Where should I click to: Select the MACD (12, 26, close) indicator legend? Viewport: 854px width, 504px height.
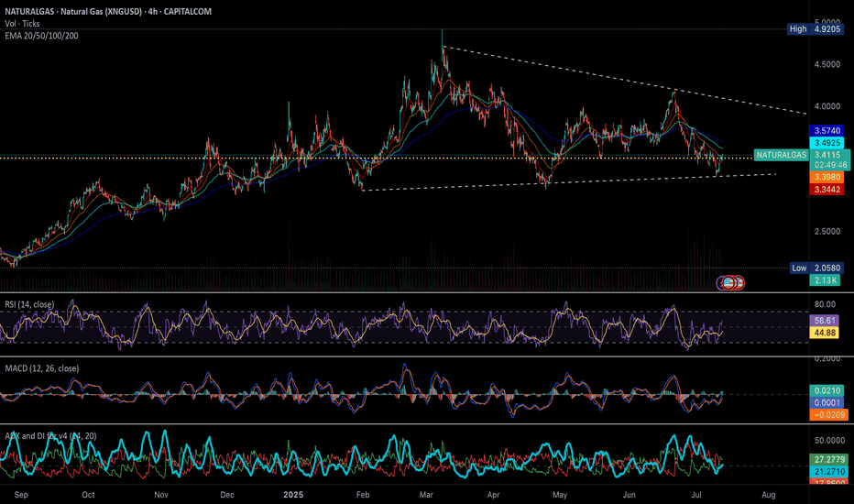pyautogui.click(x=42, y=368)
